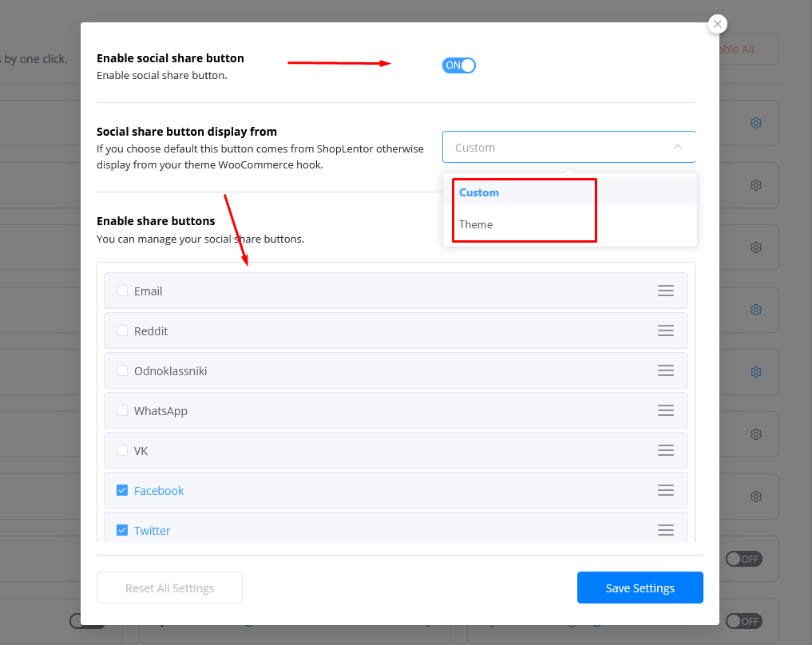Click the VK row drag handle
The image size is (812, 645).
pyautogui.click(x=665, y=450)
